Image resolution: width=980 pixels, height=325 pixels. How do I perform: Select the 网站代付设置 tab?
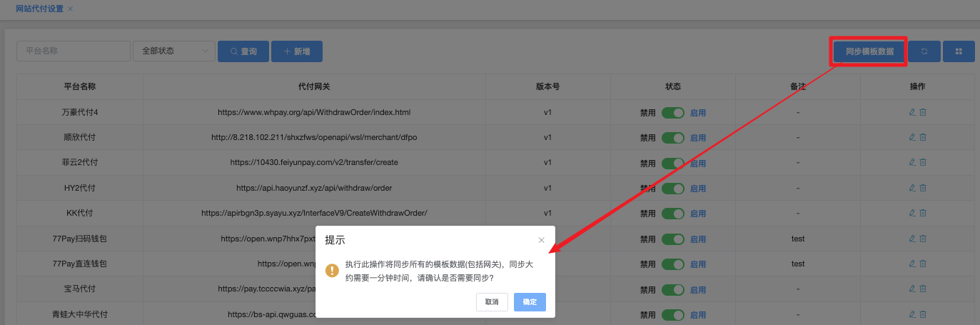coord(39,9)
